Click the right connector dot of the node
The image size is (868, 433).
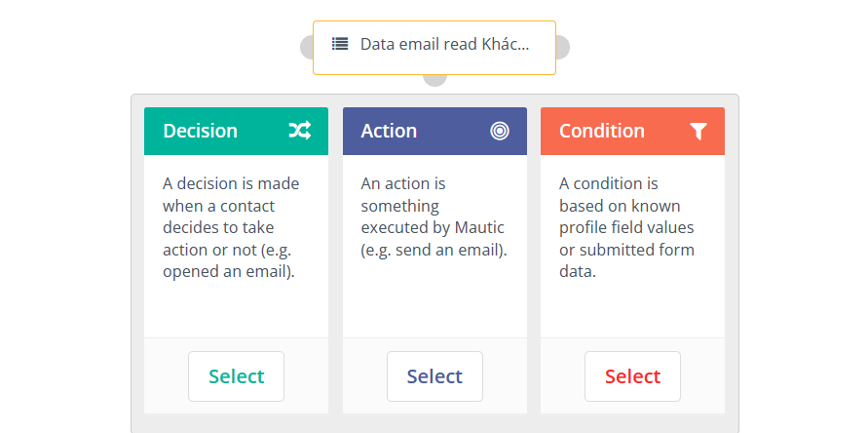tap(562, 47)
